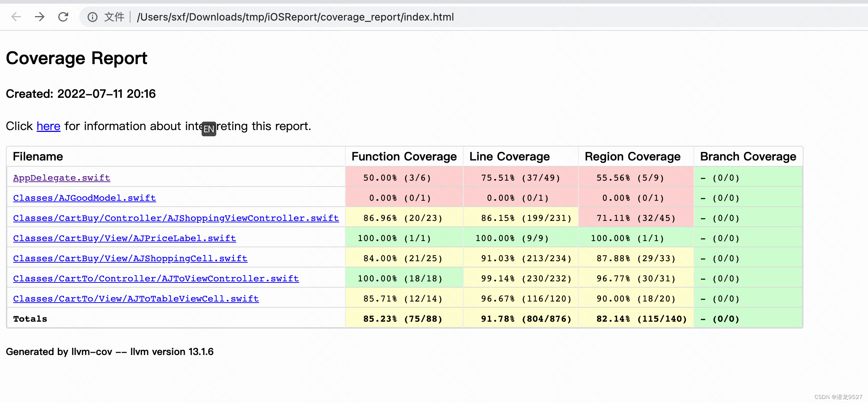The height and width of the screenshot is (403, 868).
Task: Open AJPriceLabel.swift coverage file
Action: click(125, 238)
